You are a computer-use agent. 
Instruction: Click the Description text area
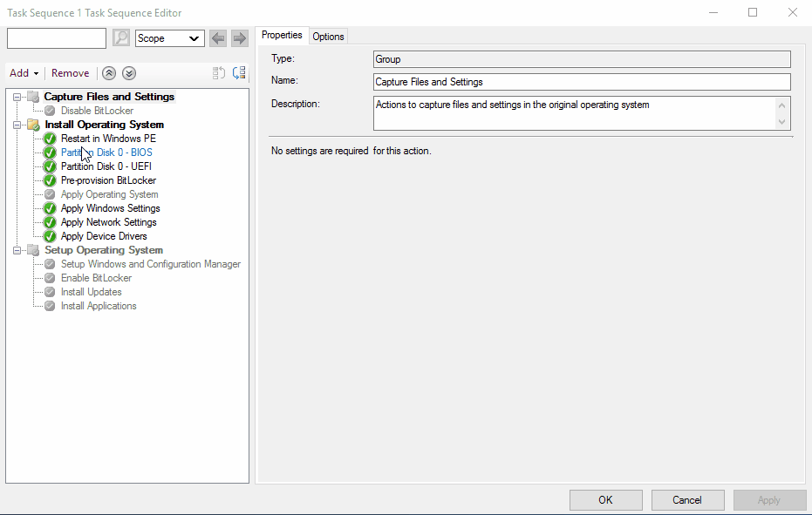point(582,112)
